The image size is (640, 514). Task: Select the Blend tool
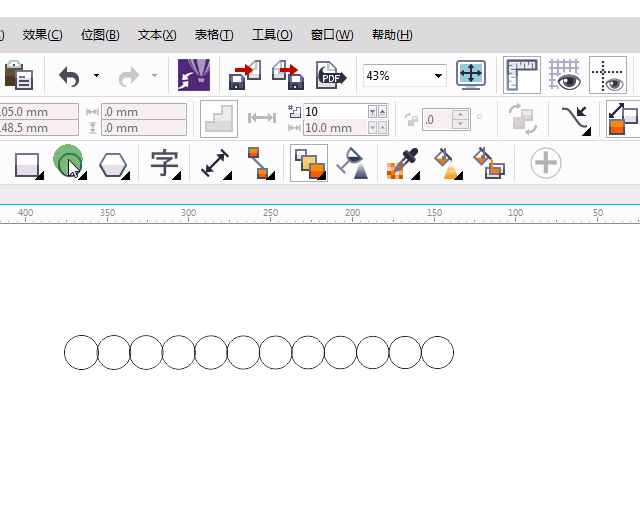pyautogui.click(x=309, y=163)
